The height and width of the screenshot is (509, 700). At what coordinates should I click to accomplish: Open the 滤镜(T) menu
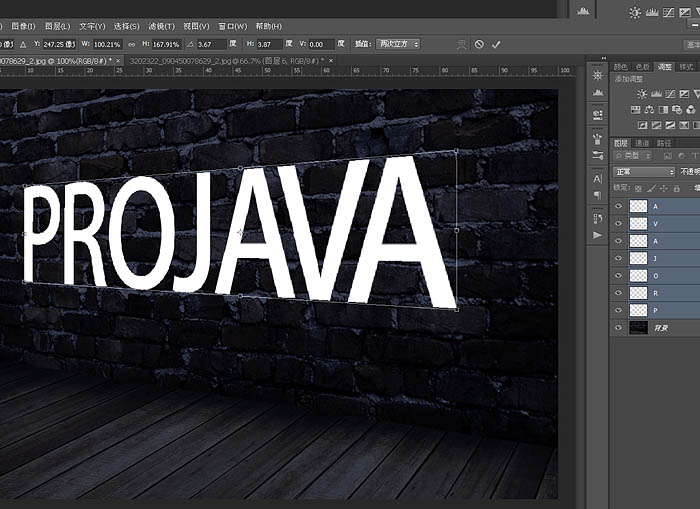[160, 26]
